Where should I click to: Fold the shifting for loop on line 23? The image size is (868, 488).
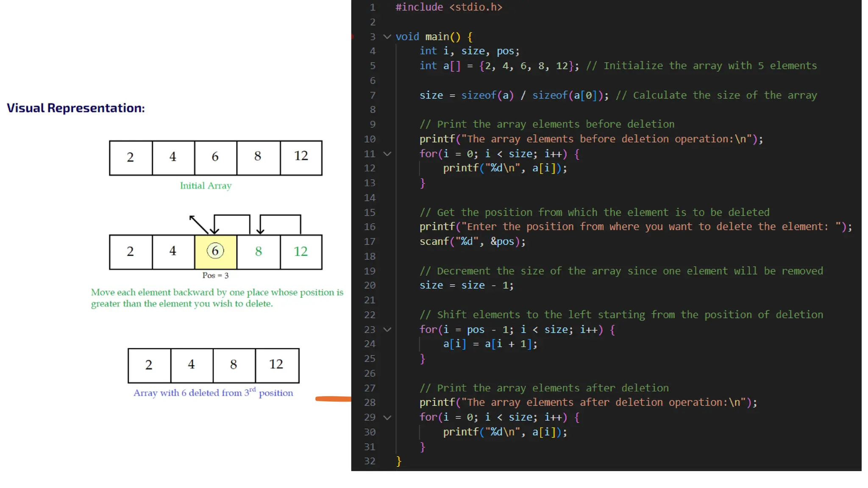point(387,330)
